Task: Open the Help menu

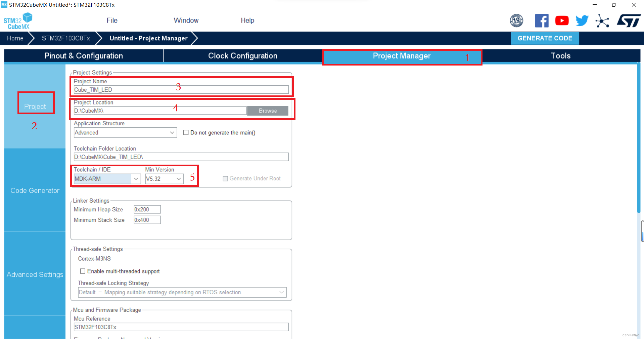Action: click(247, 20)
